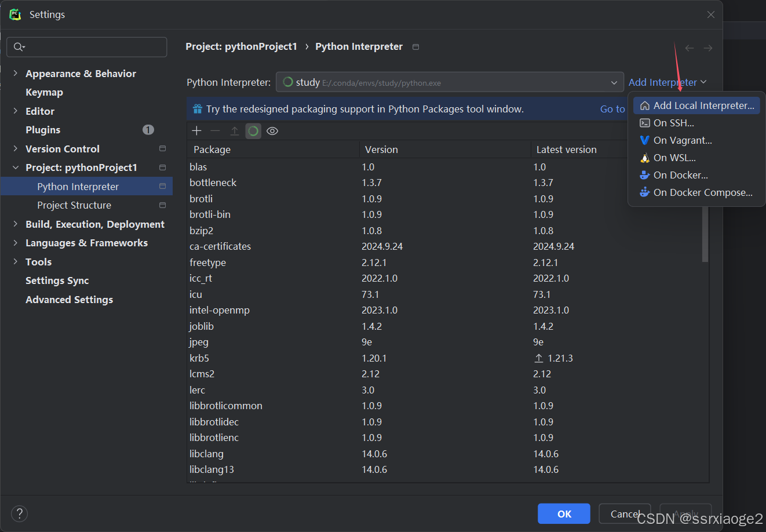The height and width of the screenshot is (532, 766).
Task: Select Add Local Interpreter menu item
Action: pyautogui.click(x=696, y=105)
